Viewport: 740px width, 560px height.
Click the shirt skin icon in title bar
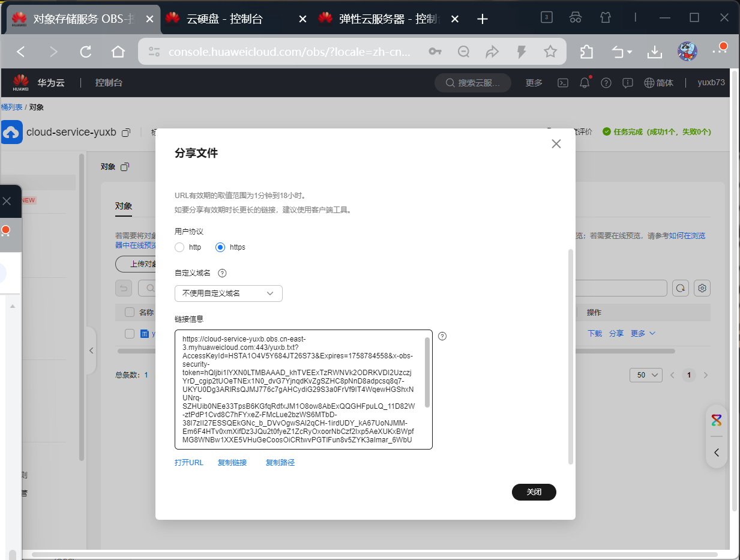(606, 17)
